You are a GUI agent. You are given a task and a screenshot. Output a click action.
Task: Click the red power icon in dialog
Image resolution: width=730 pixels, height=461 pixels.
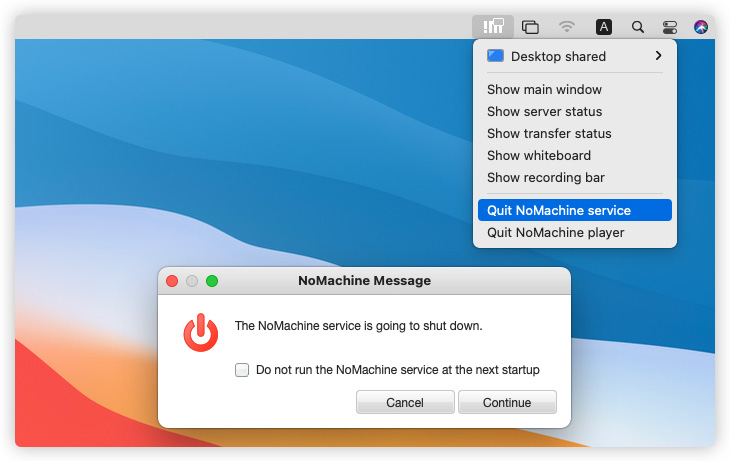click(x=200, y=333)
